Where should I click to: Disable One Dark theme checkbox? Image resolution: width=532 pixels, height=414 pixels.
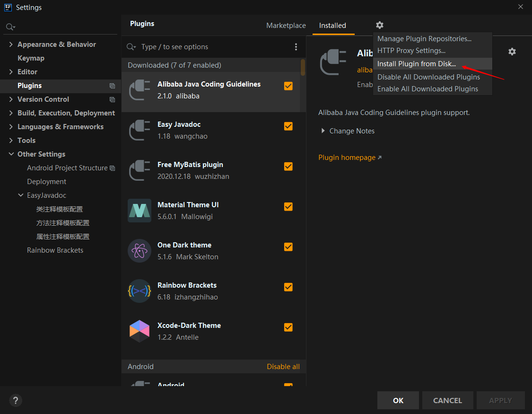[x=288, y=247]
